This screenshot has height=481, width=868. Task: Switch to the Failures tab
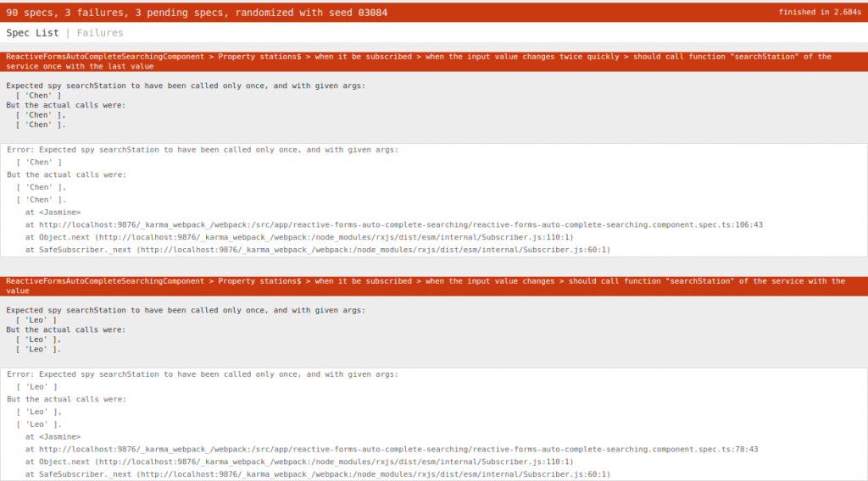pyautogui.click(x=100, y=33)
